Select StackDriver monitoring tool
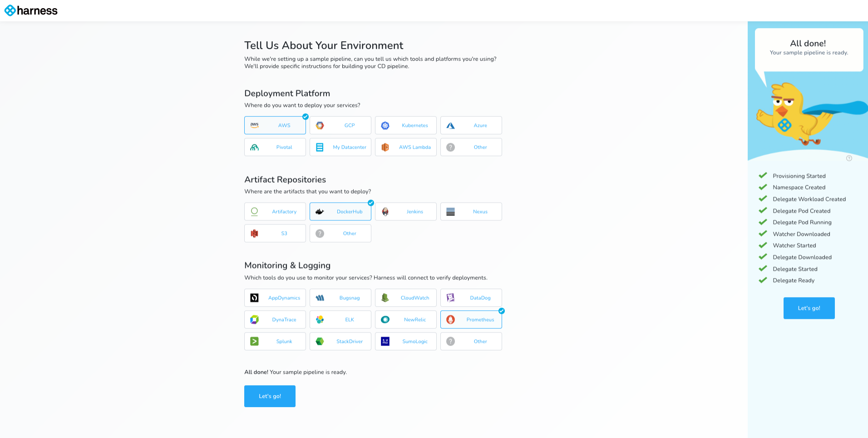Viewport: 868px width, 438px height. point(340,342)
